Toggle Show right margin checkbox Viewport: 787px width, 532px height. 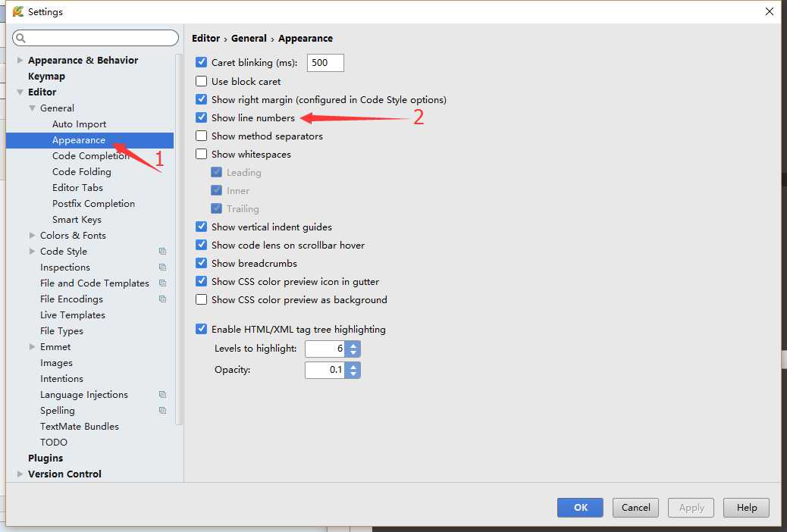[201, 99]
